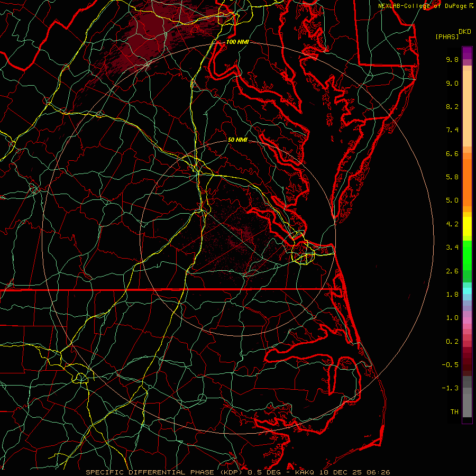
Task: Pick the gray segment at the scale bottom
Action: (467, 405)
